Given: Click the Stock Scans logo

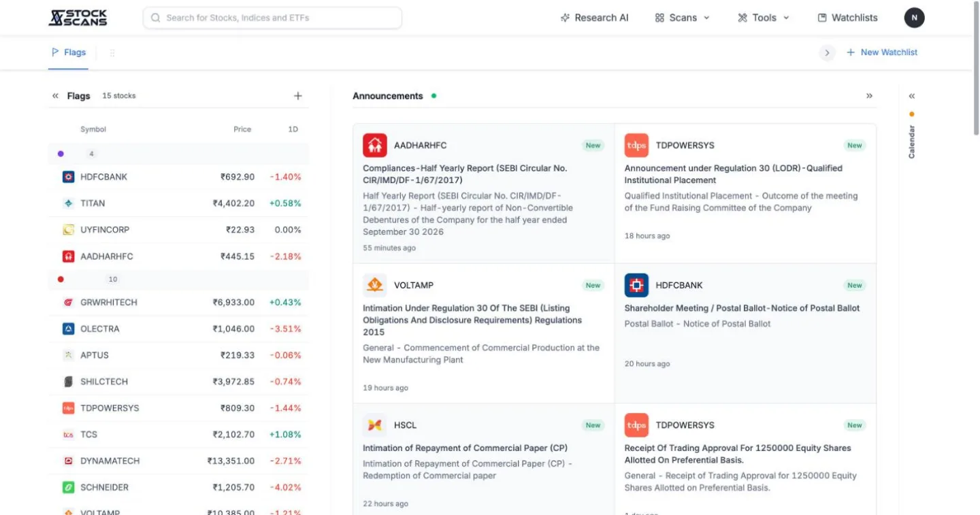Looking at the screenshot, I should tap(78, 18).
